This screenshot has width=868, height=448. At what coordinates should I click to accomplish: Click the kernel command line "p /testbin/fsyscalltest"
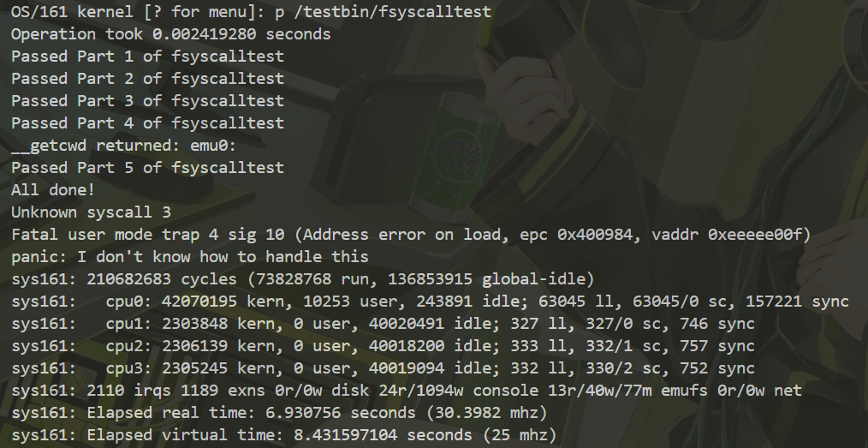(383, 12)
